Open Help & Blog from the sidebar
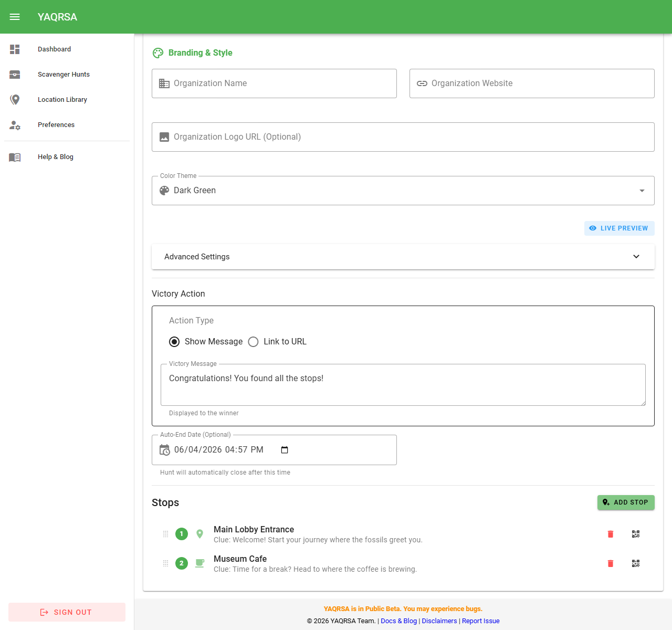Image resolution: width=672 pixels, height=630 pixels. 67,157
